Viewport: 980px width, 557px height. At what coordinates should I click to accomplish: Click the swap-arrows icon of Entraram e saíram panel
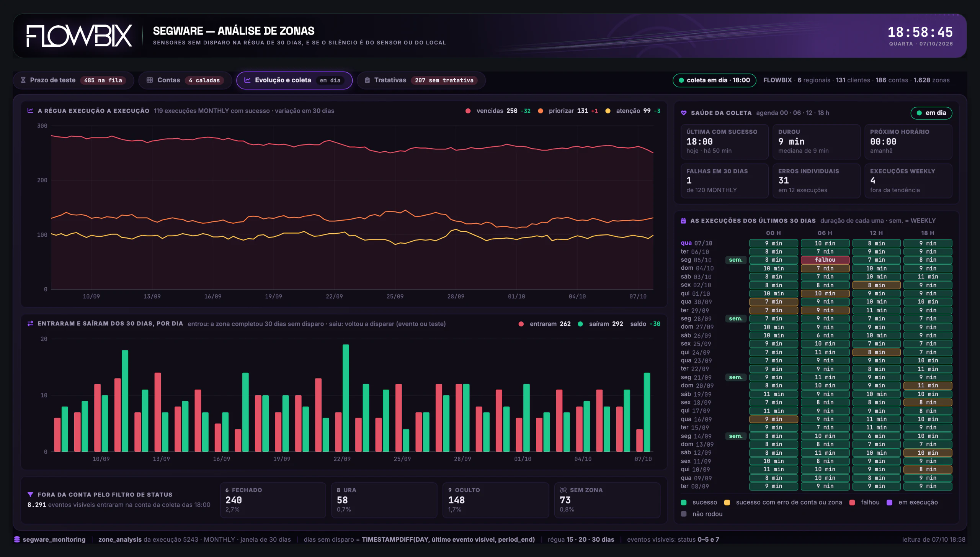click(30, 324)
